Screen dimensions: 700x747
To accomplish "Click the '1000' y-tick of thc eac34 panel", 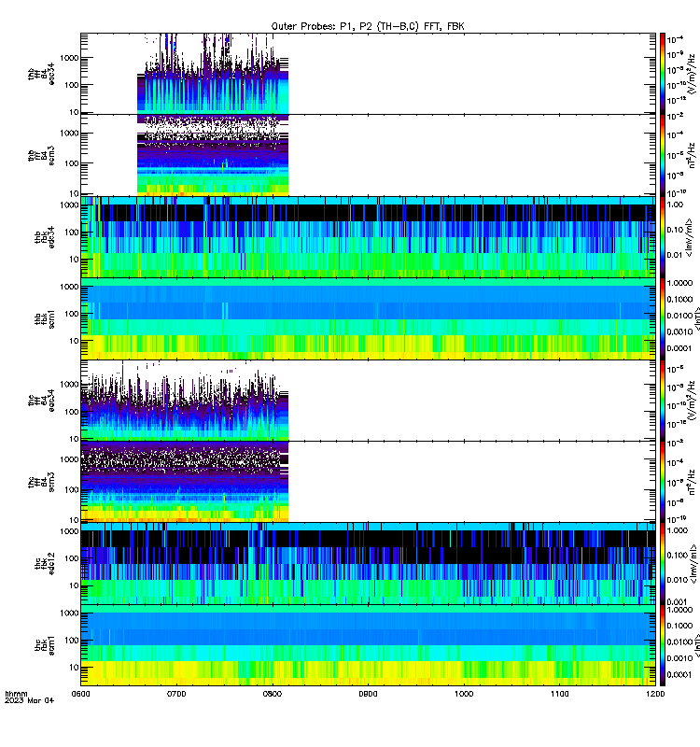I will (69, 384).
